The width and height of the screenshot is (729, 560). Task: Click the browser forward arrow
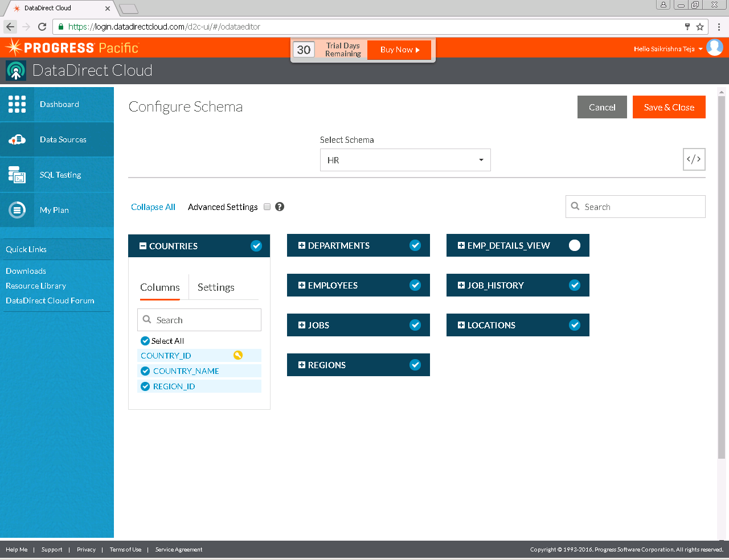point(26,27)
